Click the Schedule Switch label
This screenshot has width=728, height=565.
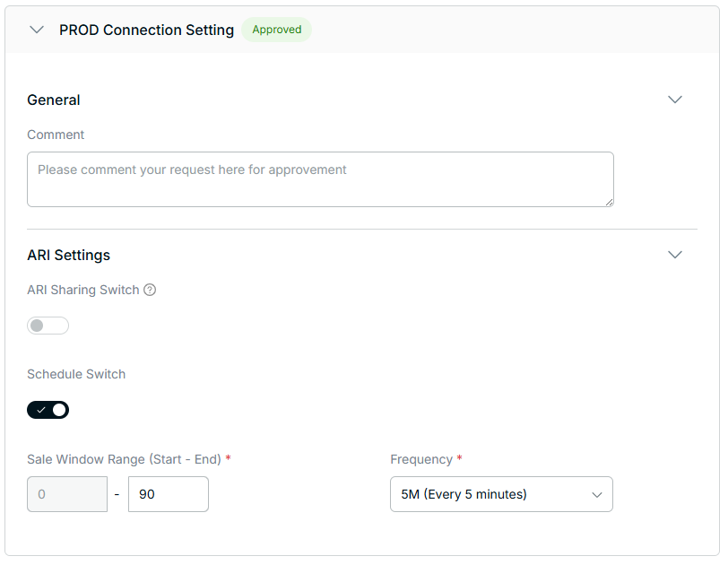[76, 374]
